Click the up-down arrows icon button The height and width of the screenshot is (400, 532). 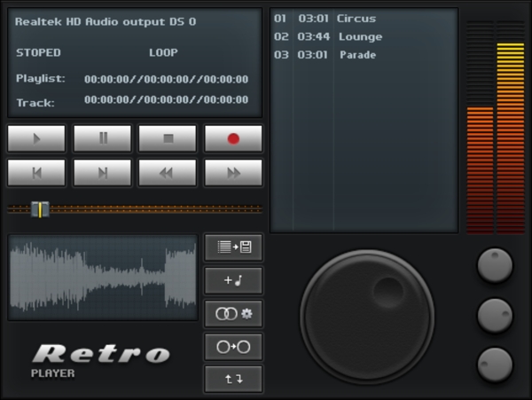(x=233, y=379)
